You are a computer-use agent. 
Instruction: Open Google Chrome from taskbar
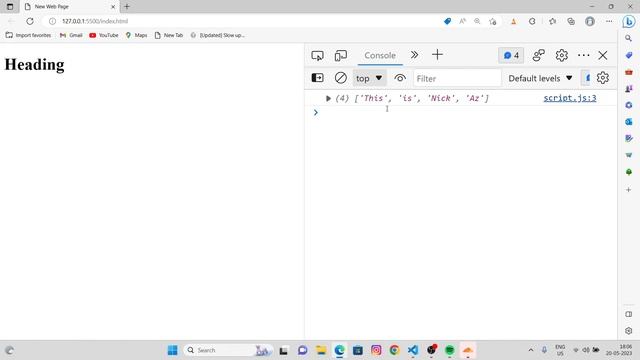pos(394,350)
